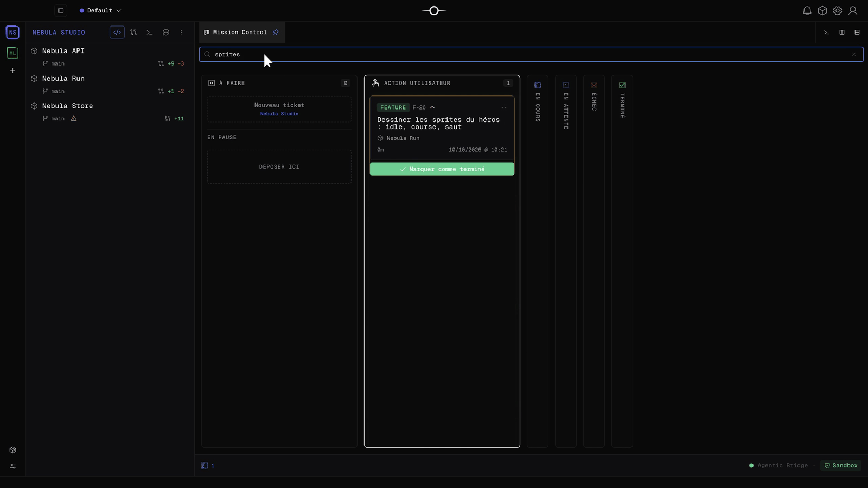Clear the search field with X
868x488 pixels.
854,54
